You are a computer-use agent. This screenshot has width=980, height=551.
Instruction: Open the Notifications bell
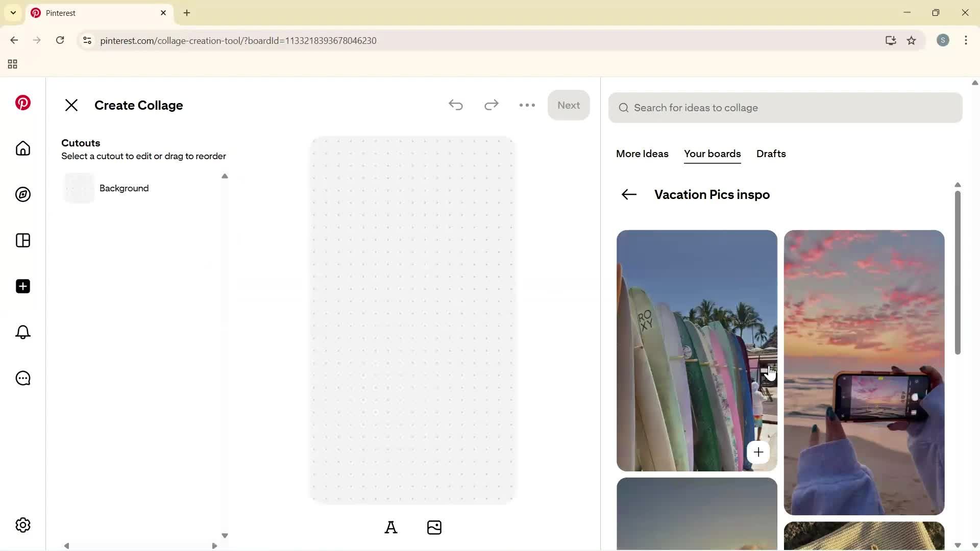22,332
